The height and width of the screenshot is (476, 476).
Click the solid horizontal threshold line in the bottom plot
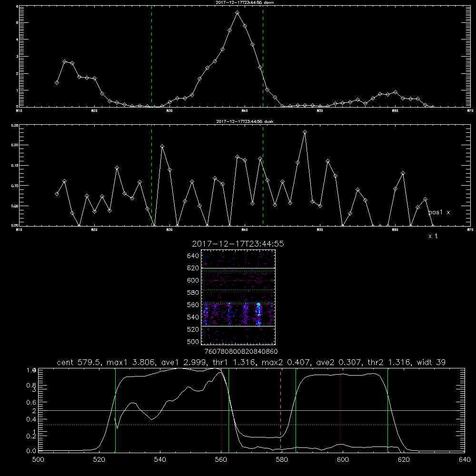click(251, 410)
